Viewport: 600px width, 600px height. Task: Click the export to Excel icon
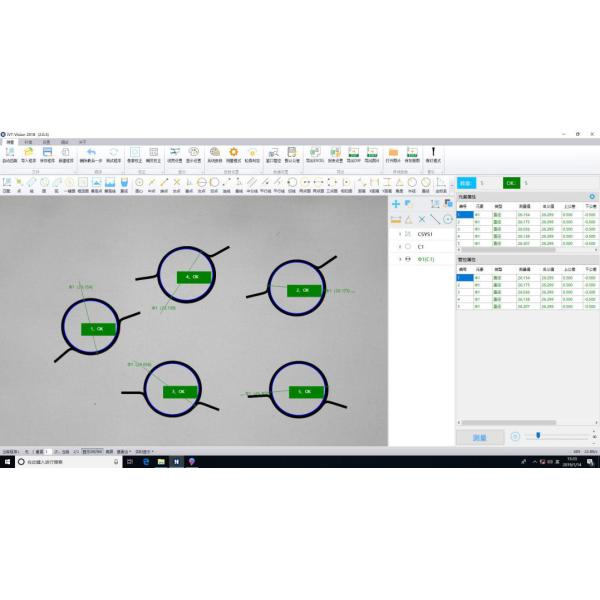tap(313, 151)
